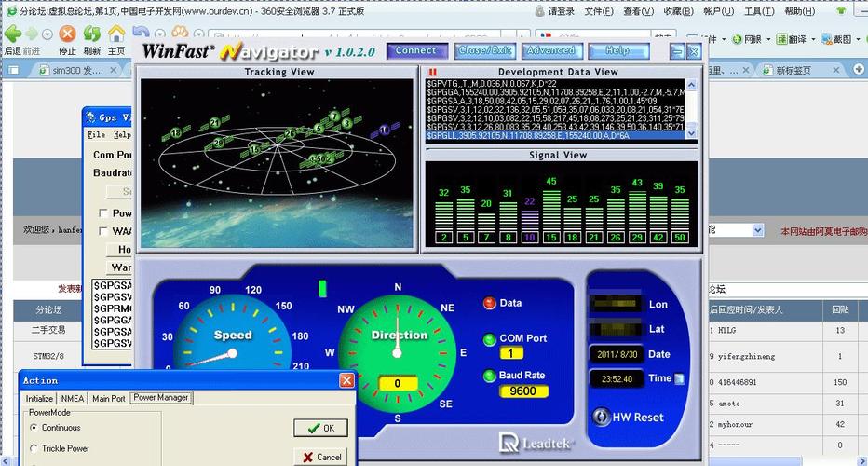
Task: Switch to the 新标签页 browser tab
Action: (793, 71)
